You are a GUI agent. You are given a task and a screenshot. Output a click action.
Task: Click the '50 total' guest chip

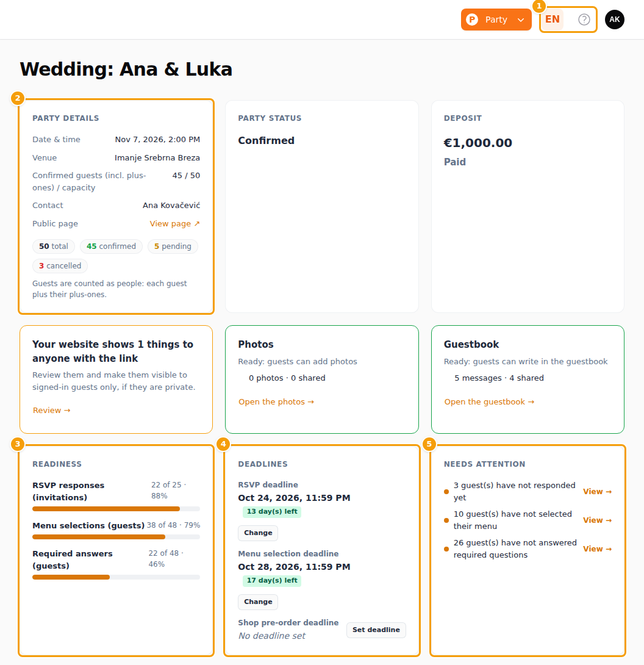tap(54, 246)
